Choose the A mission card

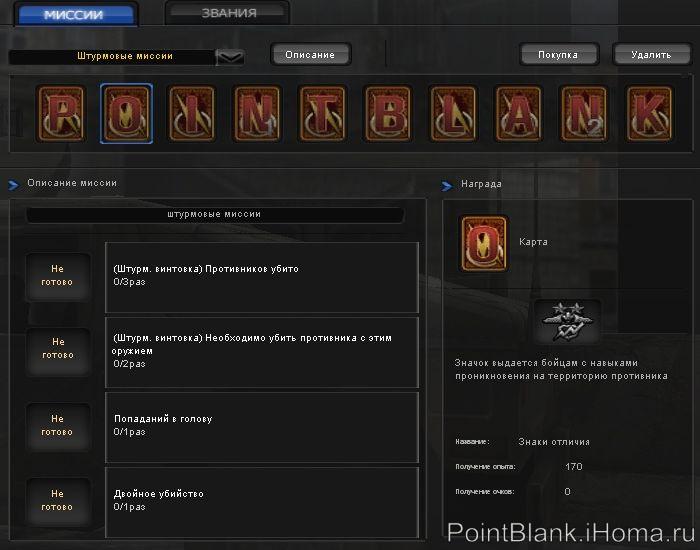(518, 114)
